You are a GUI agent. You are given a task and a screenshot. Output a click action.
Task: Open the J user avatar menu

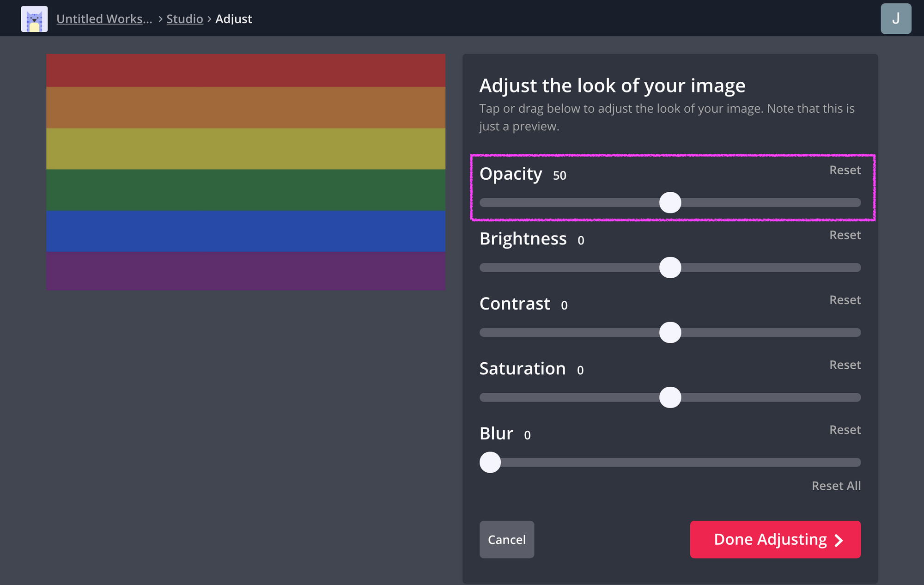coord(895,19)
